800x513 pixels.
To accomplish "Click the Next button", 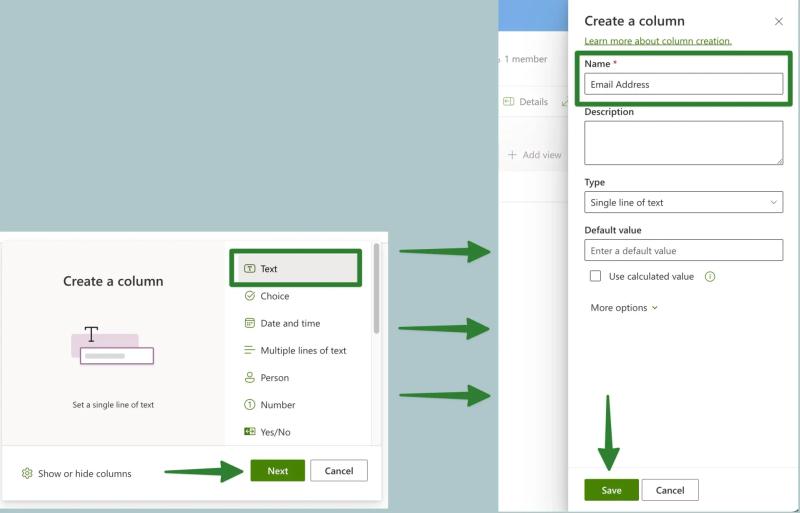I will pyautogui.click(x=278, y=471).
